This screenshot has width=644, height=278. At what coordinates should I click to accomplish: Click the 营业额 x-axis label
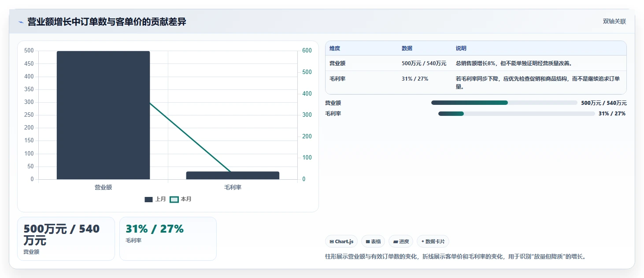point(103,187)
